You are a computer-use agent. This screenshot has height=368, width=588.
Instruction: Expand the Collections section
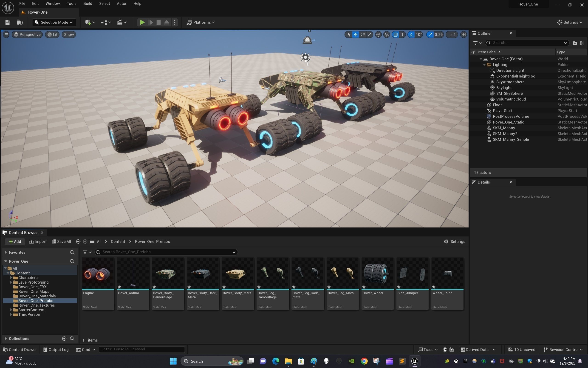(x=6, y=339)
